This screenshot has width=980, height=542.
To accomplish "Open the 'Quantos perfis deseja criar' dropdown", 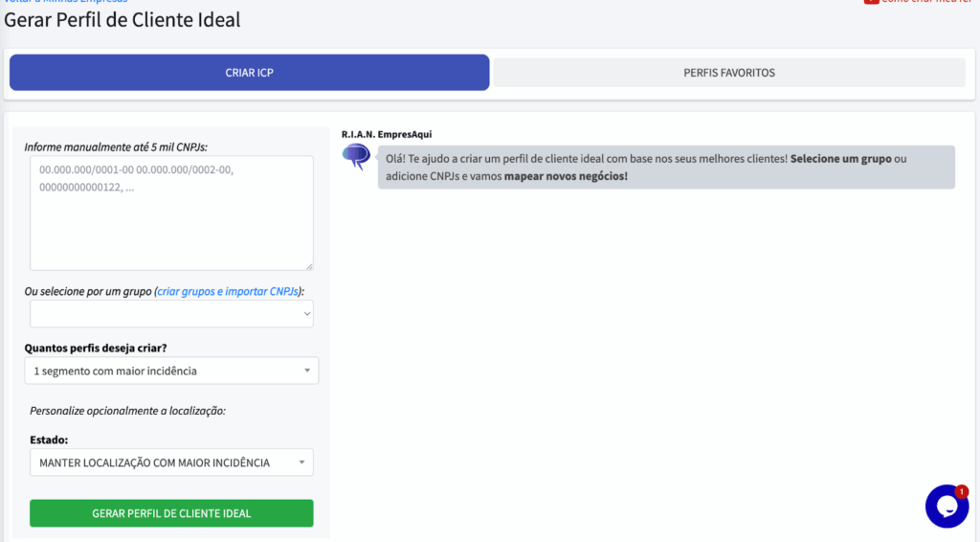I will [171, 371].
